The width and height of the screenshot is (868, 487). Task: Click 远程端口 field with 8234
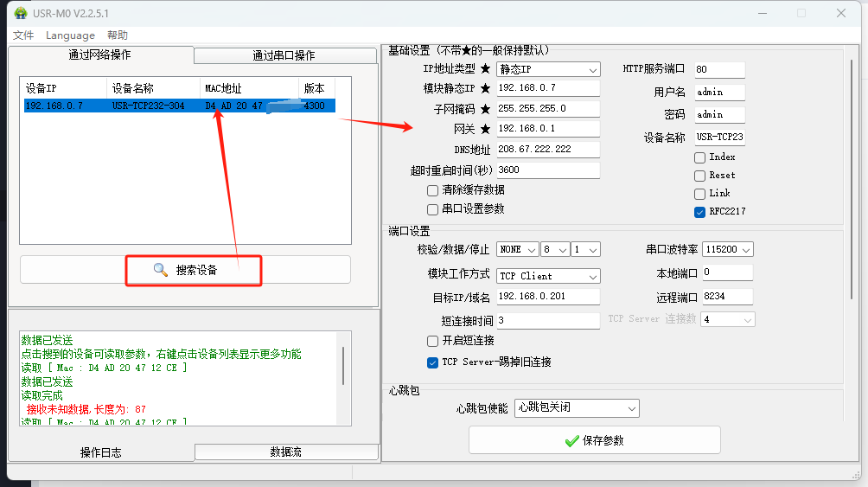(x=727, y=297)
